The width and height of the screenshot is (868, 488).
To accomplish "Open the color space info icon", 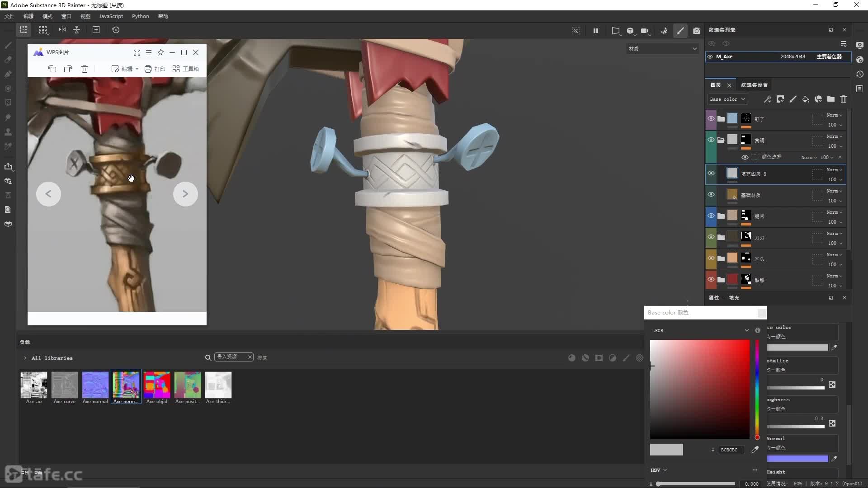I will tap(758, 330).
